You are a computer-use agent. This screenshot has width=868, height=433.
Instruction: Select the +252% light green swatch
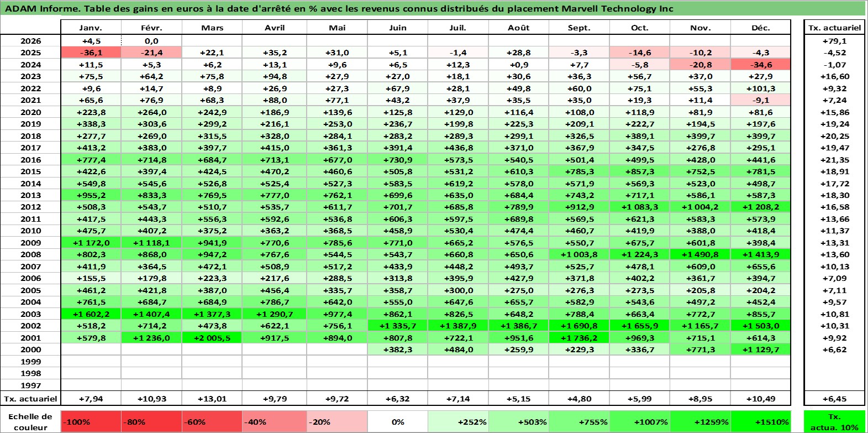tap(458, 421)
